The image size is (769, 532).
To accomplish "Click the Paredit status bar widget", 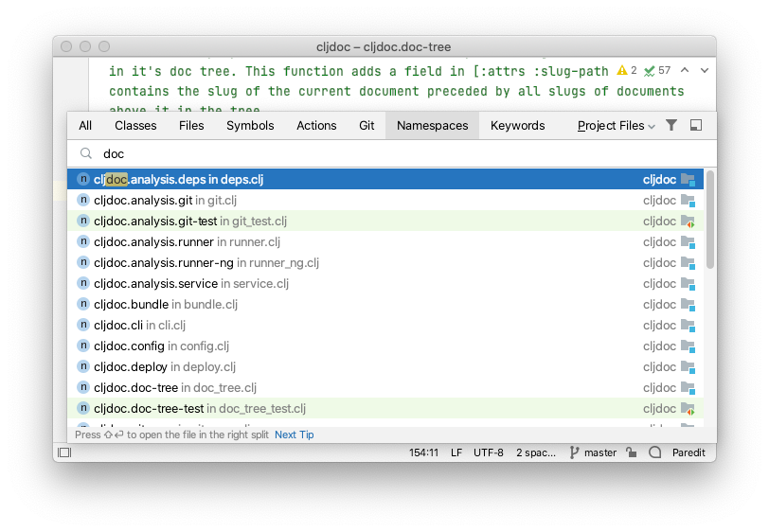I will 689,452.
